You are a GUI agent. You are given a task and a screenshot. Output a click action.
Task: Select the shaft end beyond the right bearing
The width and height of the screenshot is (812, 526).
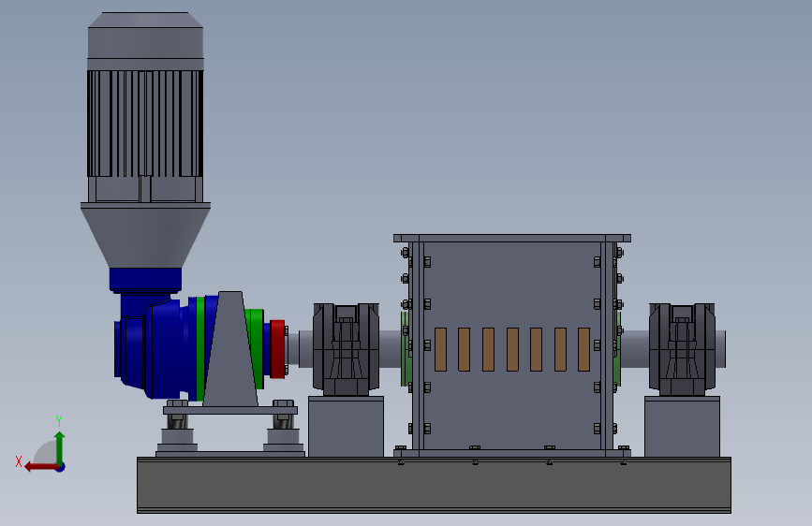[x=721, y=349]
